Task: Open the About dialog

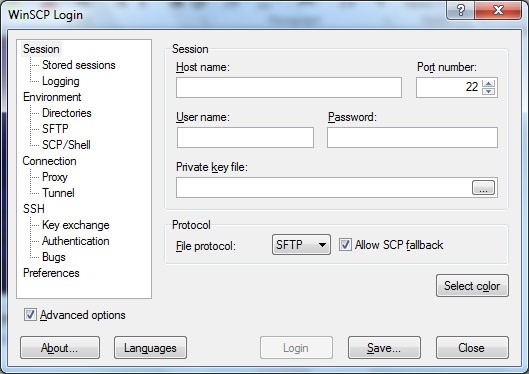Action: (60, 347)
